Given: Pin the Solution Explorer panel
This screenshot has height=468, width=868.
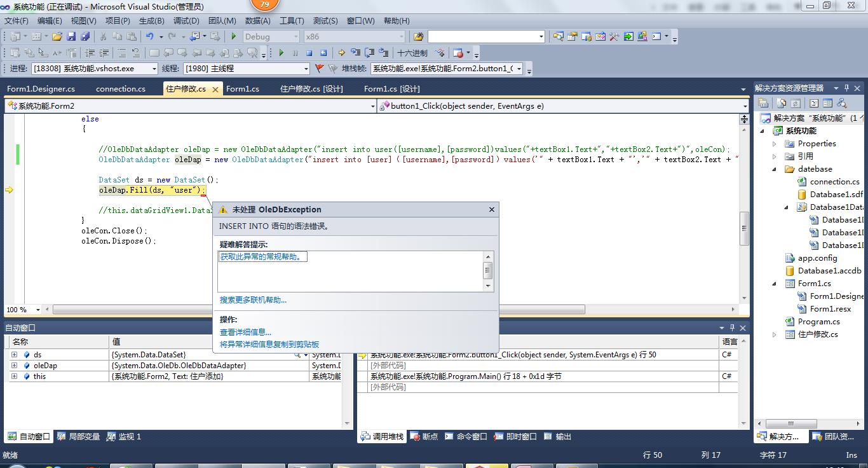Looking at the screenshot, I should point(847,88).
